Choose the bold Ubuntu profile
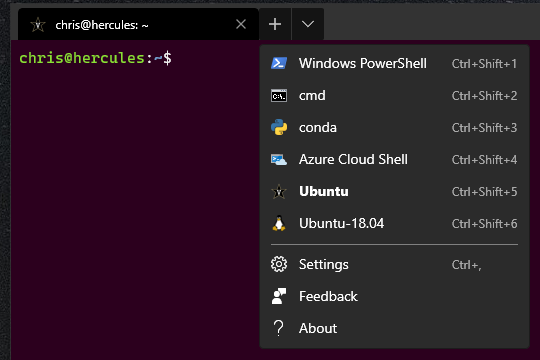 click(x=394, y=192)
